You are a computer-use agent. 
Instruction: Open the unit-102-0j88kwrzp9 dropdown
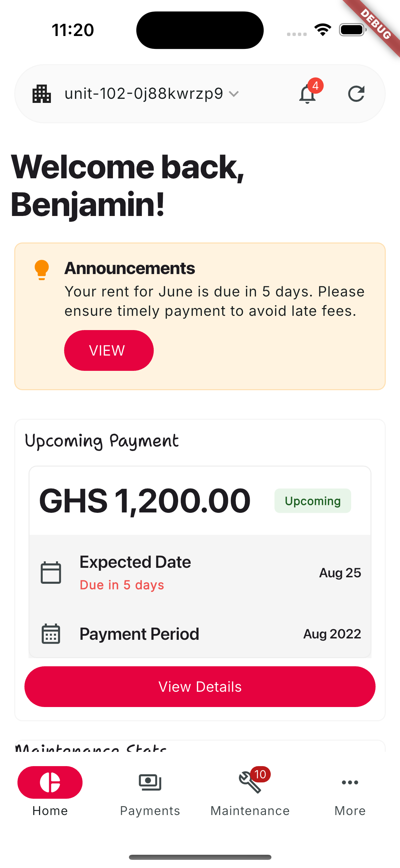(144, 94)
